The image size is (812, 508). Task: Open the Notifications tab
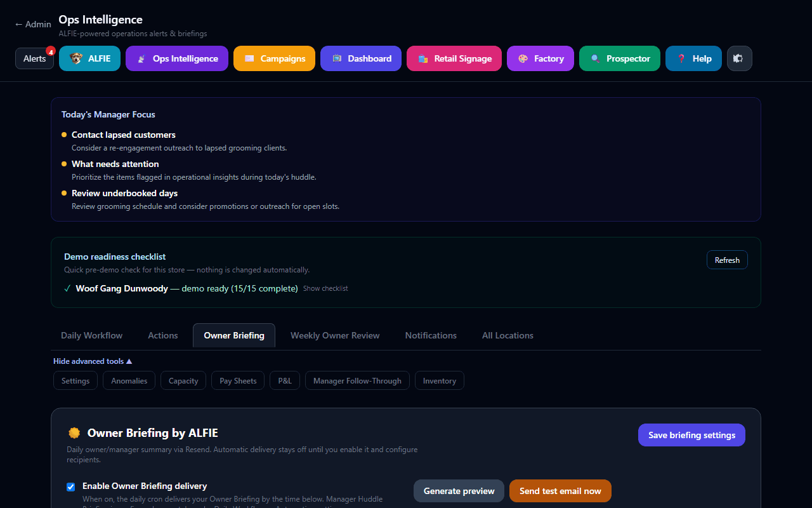coord(431,335)
